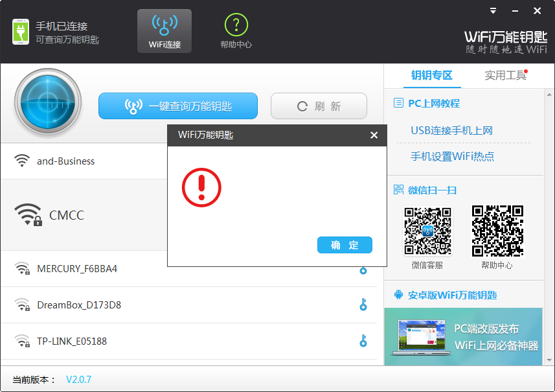
Task: Click the 微信扫一扫 QR icon
Action: (x=398, y=190)
